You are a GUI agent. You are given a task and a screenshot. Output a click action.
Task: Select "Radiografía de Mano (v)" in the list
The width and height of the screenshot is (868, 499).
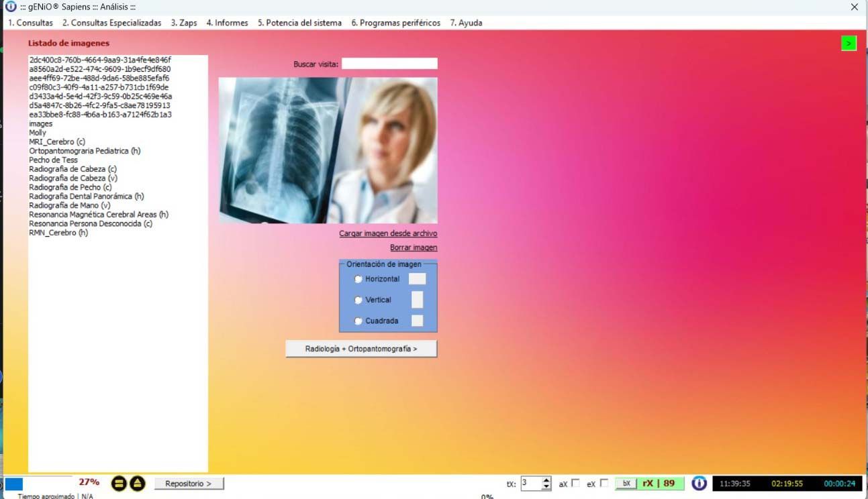tap(70, 205)
